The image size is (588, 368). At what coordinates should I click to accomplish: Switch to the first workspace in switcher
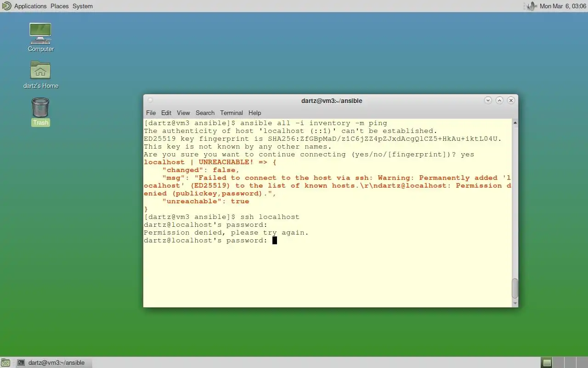[546, 362]
